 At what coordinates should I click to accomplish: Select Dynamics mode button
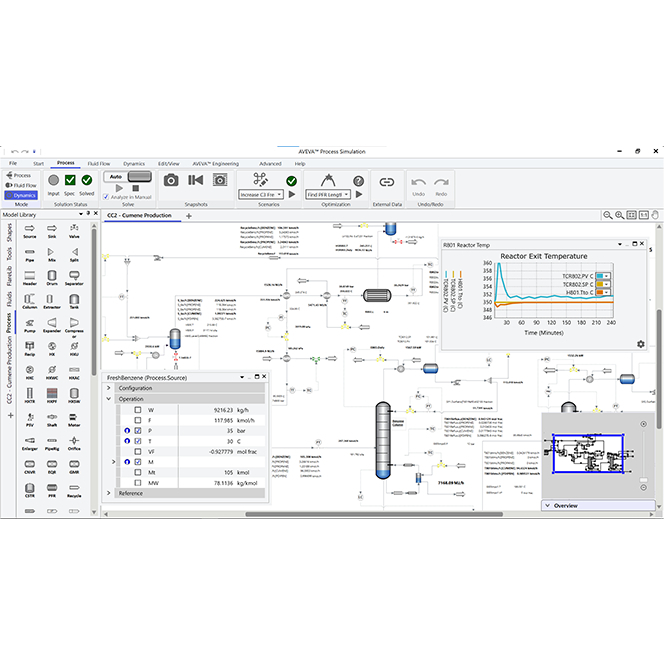click(x=21, y=195)
